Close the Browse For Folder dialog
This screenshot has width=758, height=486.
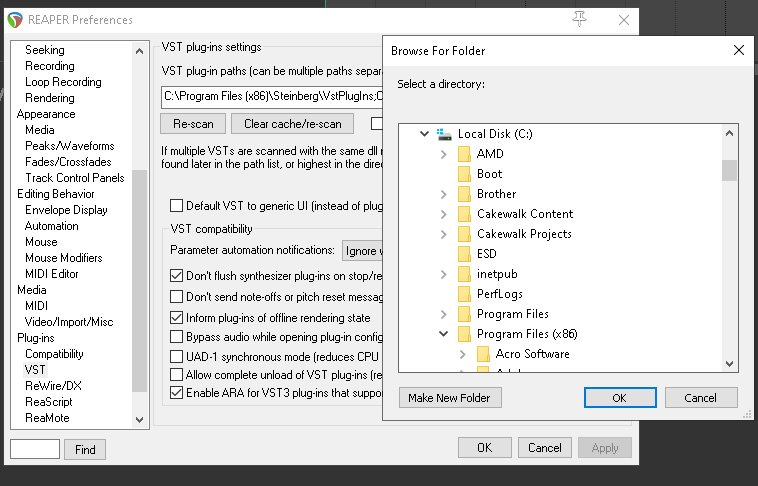click(739, 50)
